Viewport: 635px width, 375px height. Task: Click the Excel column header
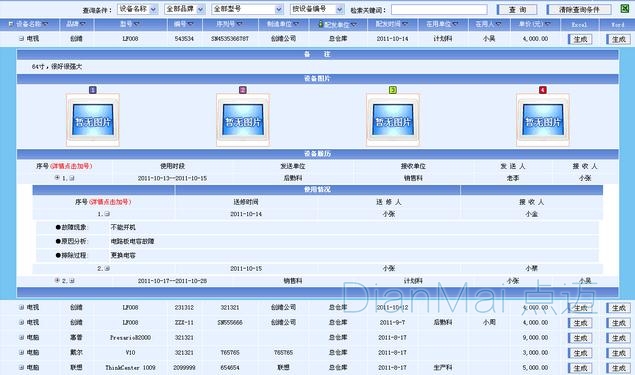[579, 25]
